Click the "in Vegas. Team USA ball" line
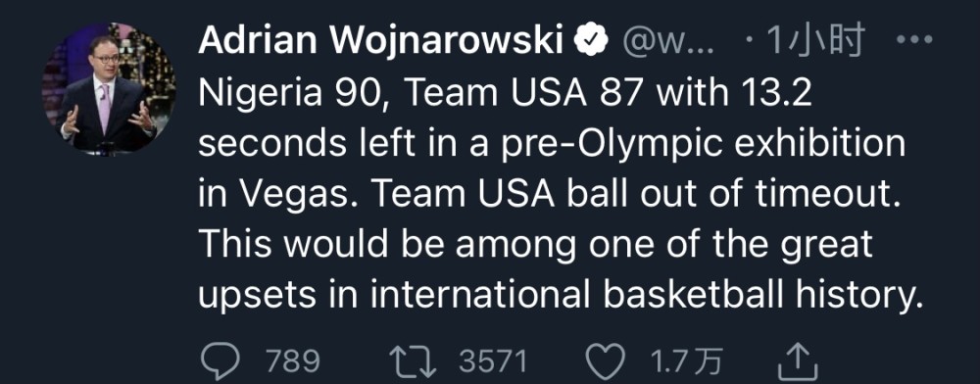This screenshot has height=384, width=980. (x=553, y=194)
